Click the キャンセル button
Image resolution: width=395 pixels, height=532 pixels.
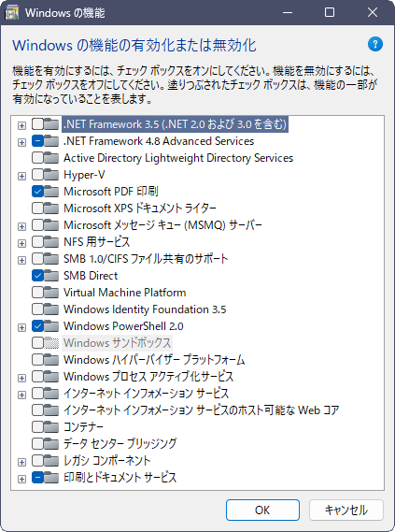click(x=346, y=510)
